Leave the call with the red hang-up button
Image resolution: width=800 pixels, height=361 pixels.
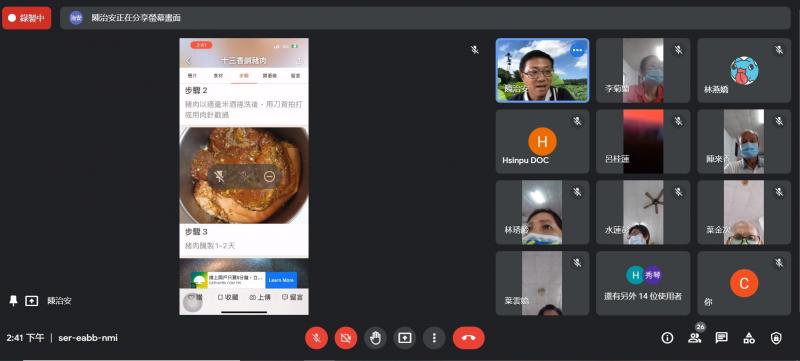(468, 338)
